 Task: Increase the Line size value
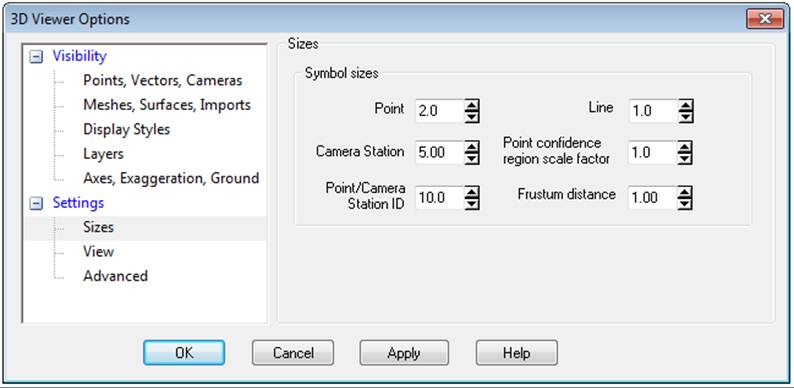[x=686, y=105]
